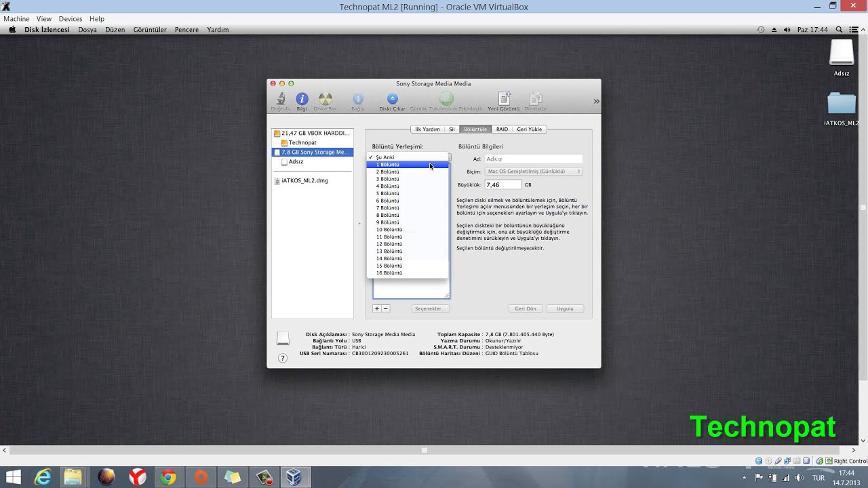The height and width of the screenshot is (488, 868).
Task: Switch to the Sil tab
Action: [x=452, y=129]
